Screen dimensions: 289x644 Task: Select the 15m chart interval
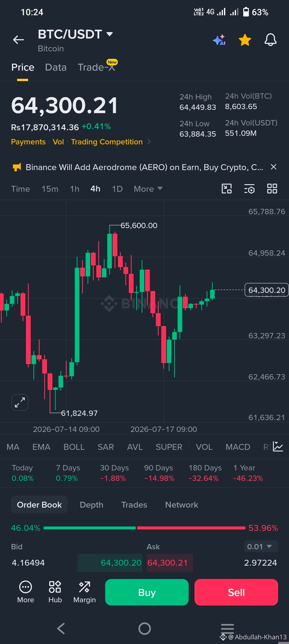coord(50,189)
